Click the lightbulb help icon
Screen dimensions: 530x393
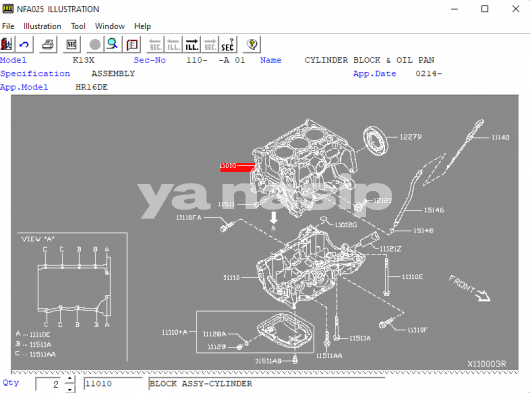(252, 44)
